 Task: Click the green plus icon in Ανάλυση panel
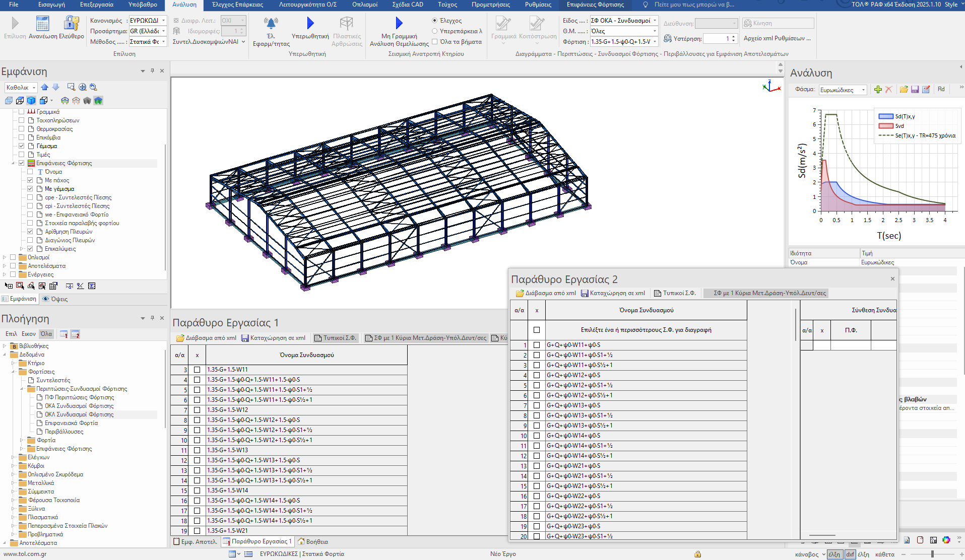tap(878, 89)
